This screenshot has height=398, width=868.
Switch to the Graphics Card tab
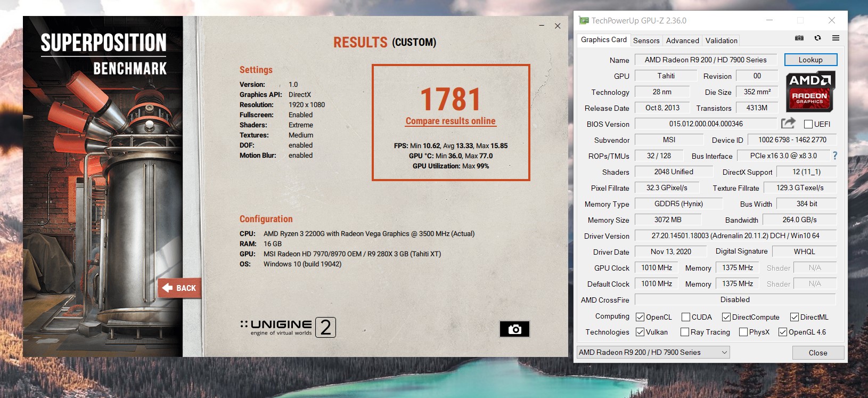604,39
